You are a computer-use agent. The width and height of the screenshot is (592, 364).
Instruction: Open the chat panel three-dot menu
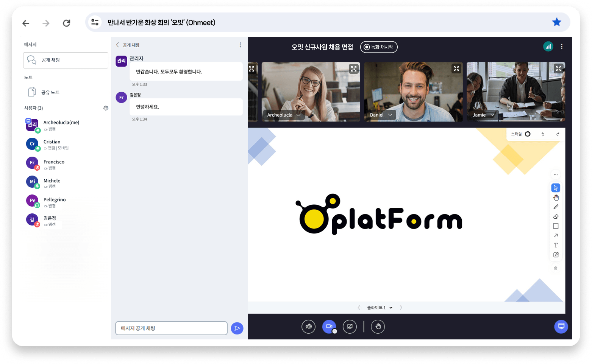(x=240, y=45)
